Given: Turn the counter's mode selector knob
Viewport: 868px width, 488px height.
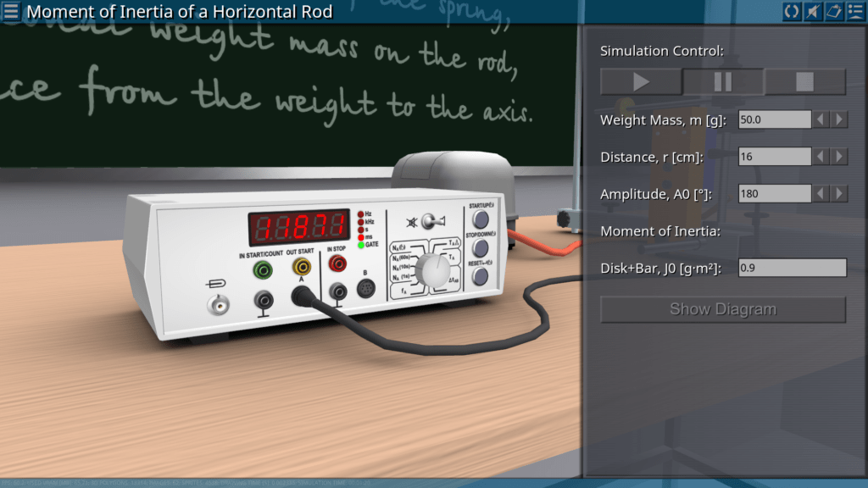Looking at the screenshot, I should pyautogui.click(x=433, y=270).
